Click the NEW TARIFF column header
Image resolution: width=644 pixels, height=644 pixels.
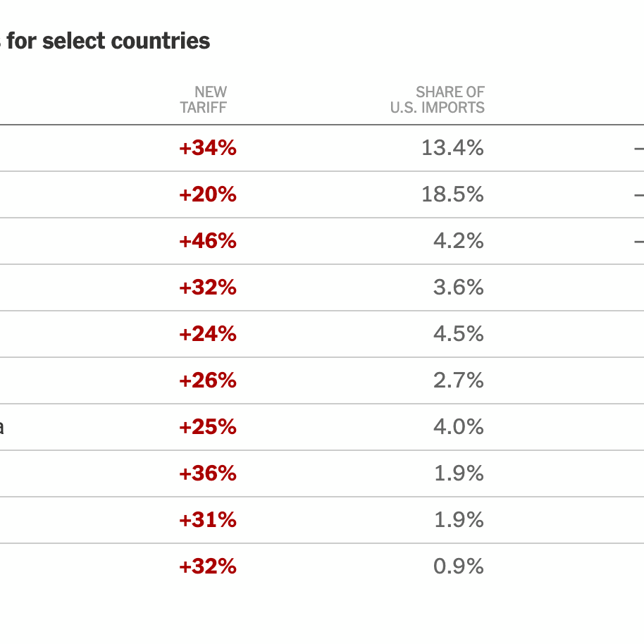204,99
